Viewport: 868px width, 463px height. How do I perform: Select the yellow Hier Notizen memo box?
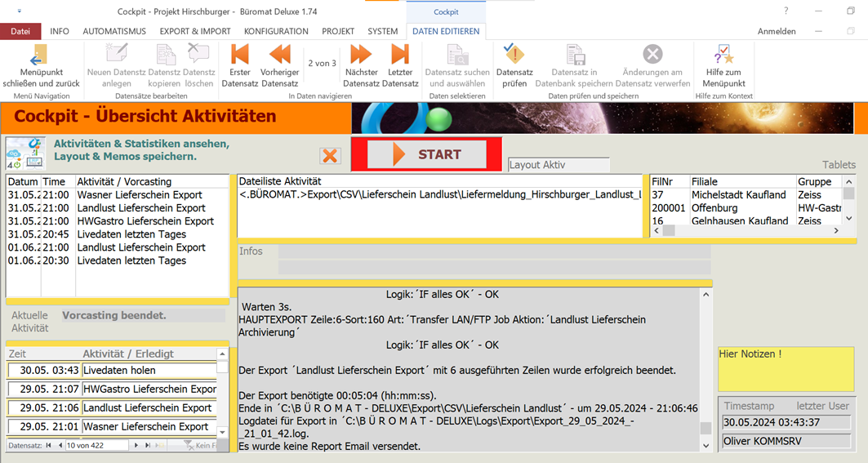786,369
